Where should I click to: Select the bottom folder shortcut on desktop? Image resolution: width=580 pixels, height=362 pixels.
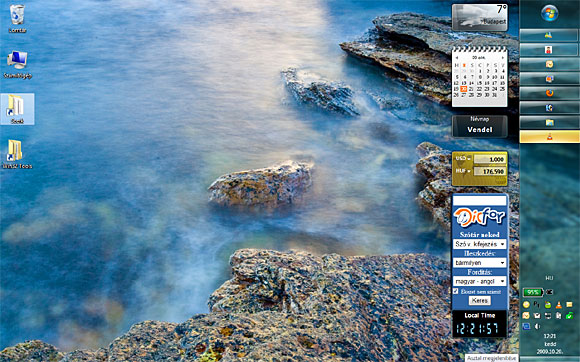click(x=17, y=154)
